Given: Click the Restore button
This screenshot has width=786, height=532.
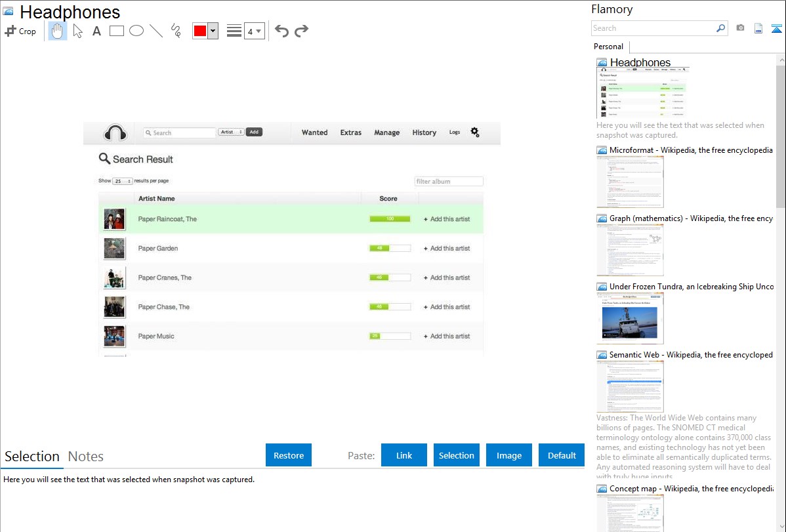Looking at the screenshot, I should point(289,455).
